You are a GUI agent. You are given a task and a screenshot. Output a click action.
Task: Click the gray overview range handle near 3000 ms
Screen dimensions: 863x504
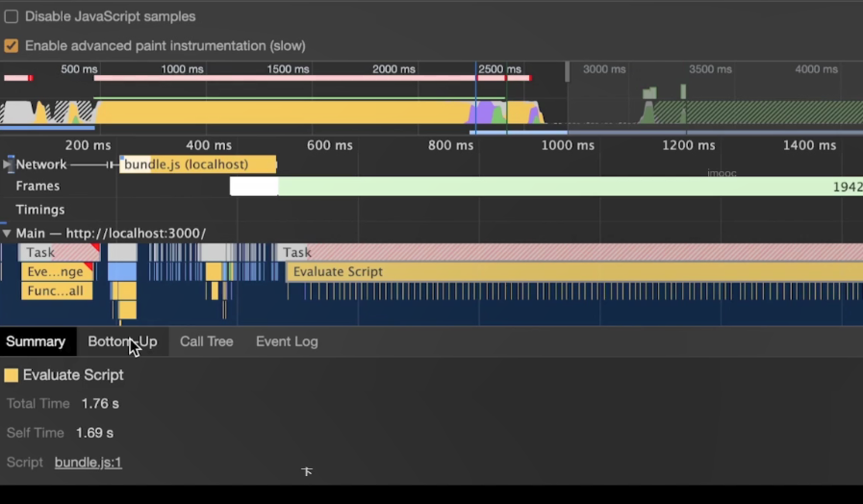pos(568,72)
